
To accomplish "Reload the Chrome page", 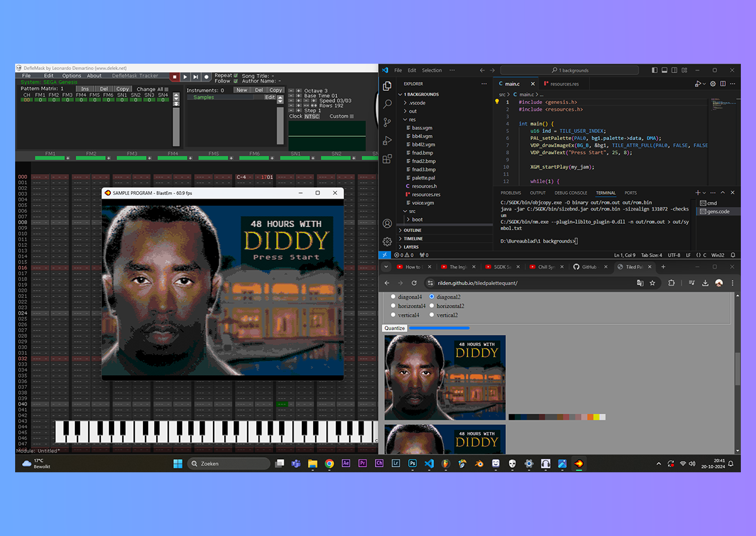I will pos(415,283).
